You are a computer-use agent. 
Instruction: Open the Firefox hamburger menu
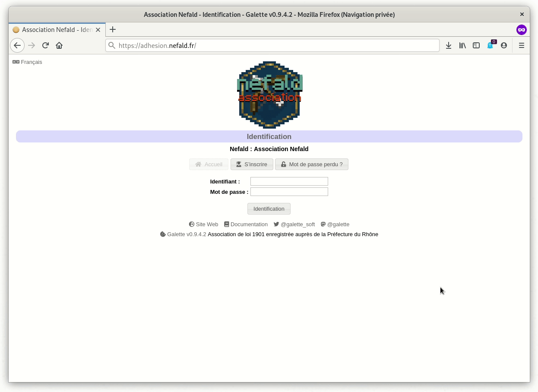pyautogui.click(x=522, y=45)
